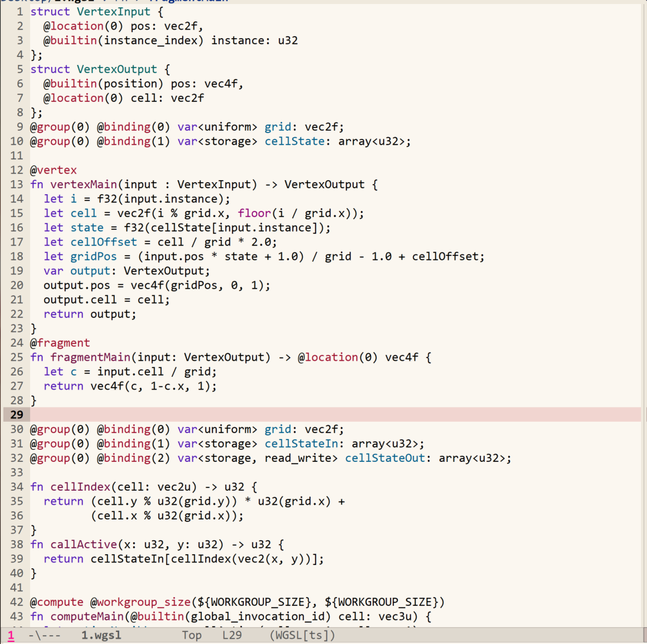Click function name 'computeMain'

pos(87,617)
